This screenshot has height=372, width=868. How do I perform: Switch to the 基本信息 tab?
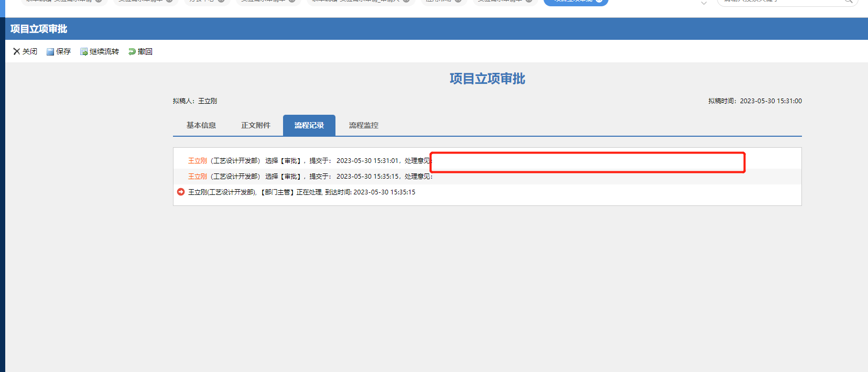point(201,125)
